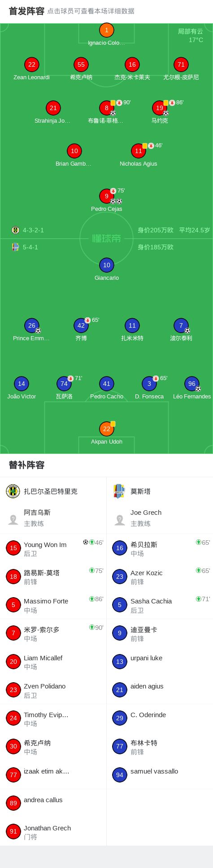Select player 10 Giancarlo blue circle
The width and height of the screenshot is (213, 868).
(x=107, y=265)
